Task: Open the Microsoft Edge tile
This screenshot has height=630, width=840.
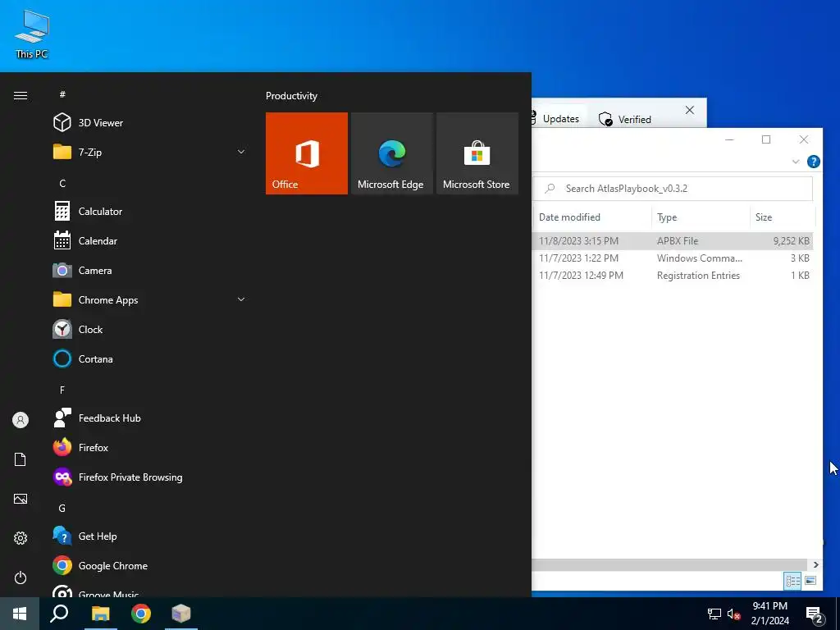Action: 391,153
